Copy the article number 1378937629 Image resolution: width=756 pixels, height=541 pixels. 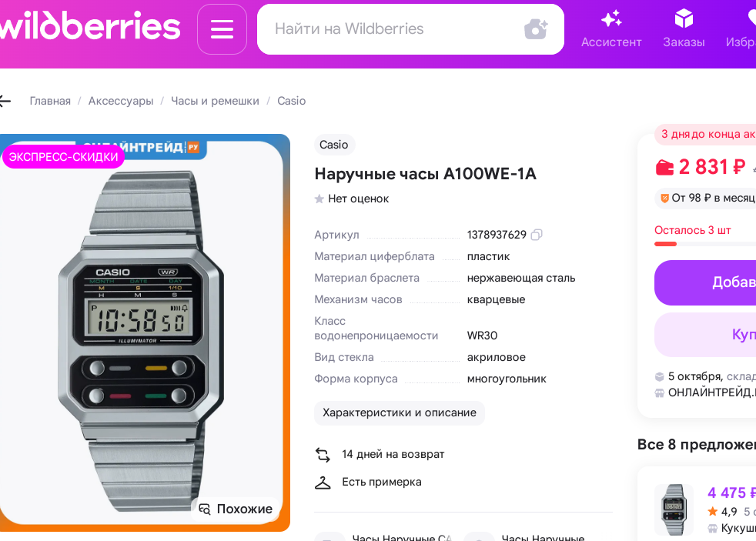[x=536, y=235]
